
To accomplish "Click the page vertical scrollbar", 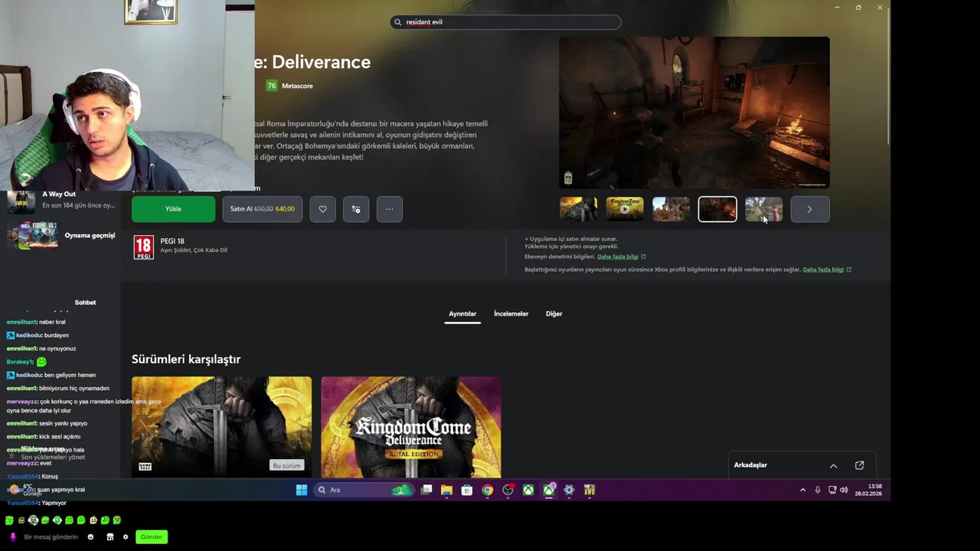I will point(888,77).
